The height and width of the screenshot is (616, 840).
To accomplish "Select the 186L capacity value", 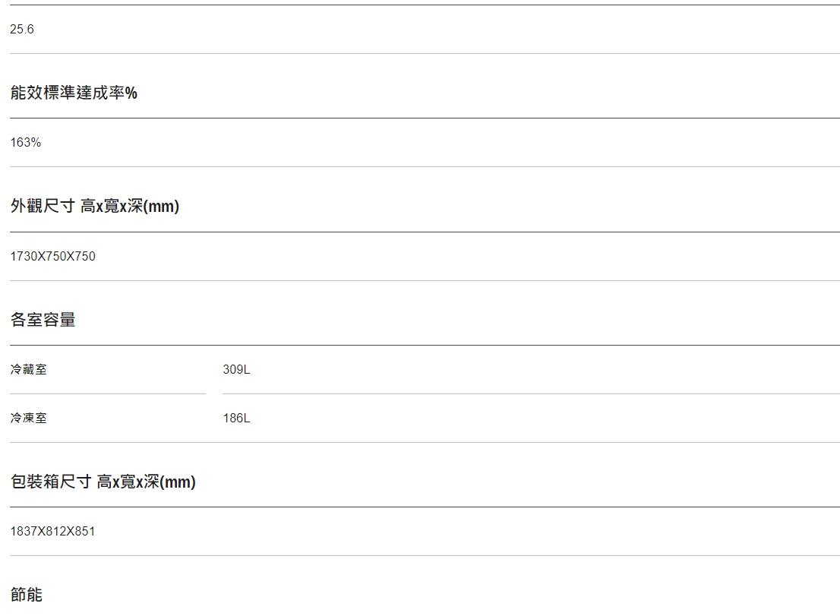I will pos(236,419).
